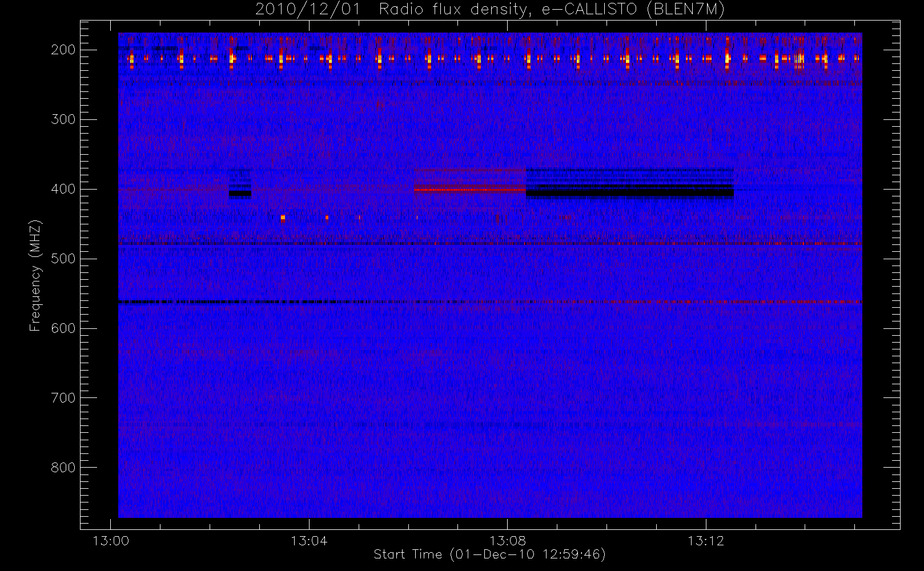Click the red horizontal band near 400 MHz before 13:08
Viewport: 924px width, 571px height.
470,190
